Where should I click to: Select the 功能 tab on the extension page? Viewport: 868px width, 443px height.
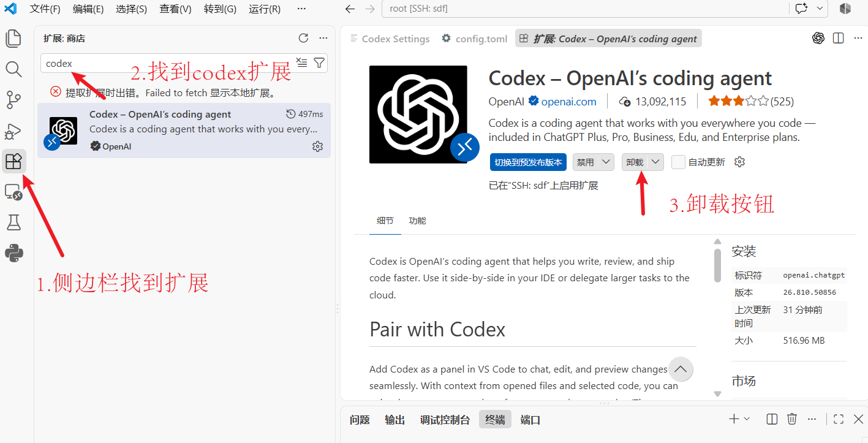418,221
